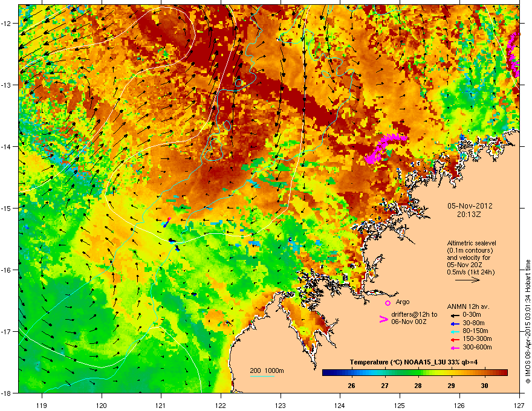Click the colorbar tick label 27
The image size is (532, 411).
[384, 386]
